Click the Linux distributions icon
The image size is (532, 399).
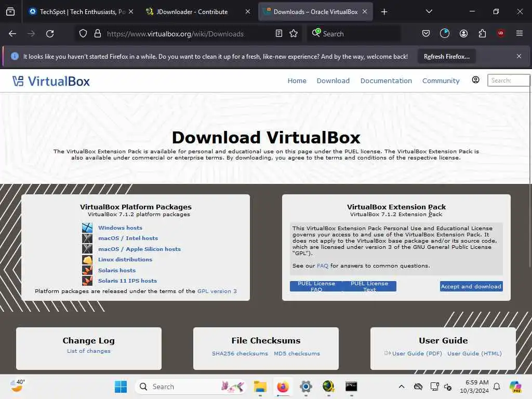(x=87, y=260)
